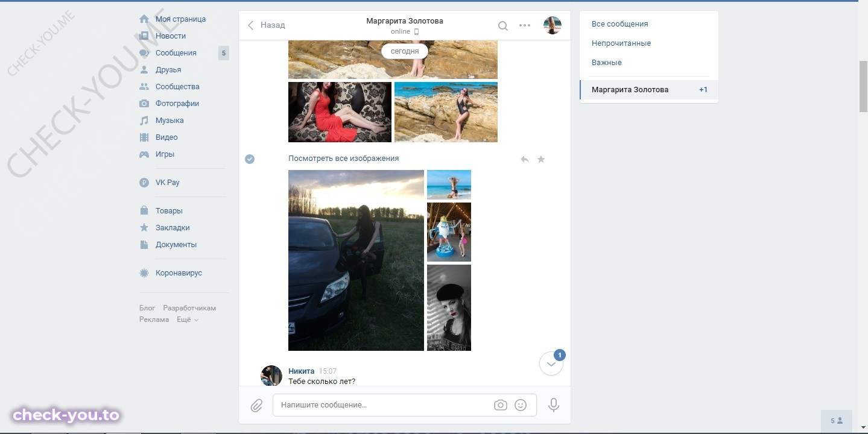868x434 pixels.
Task: Toggle the selected message checkmark
Action: (x=250, y=159)
